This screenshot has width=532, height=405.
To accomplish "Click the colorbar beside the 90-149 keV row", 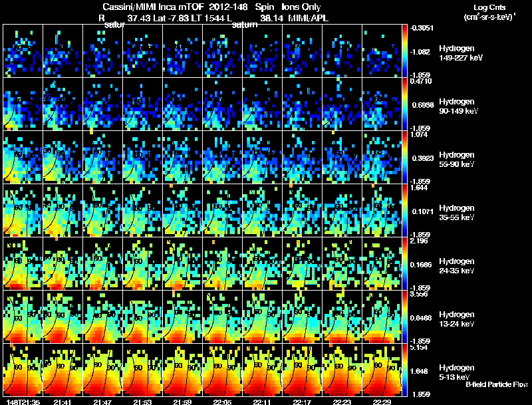I will [404, 104].
